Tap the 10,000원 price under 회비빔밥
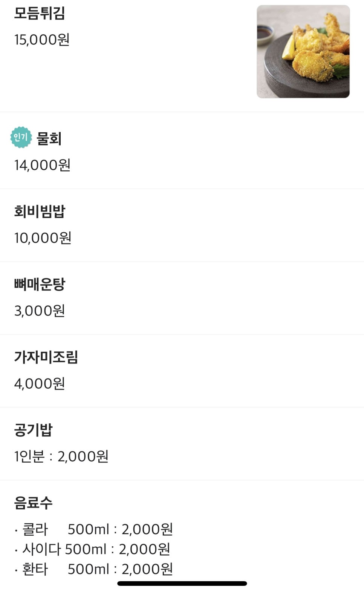The image size is (364, 593). (x=43, y=238)
